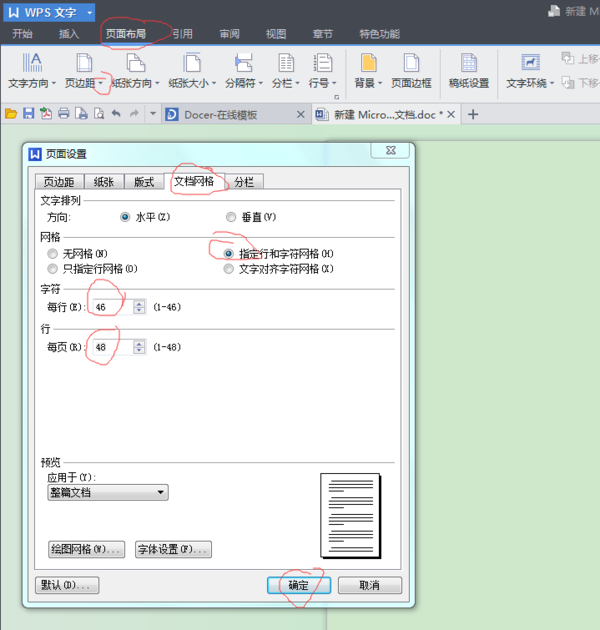Switch to the 版式 dialog tab
This screenshot has height=630, width=600.
point(144,182)
